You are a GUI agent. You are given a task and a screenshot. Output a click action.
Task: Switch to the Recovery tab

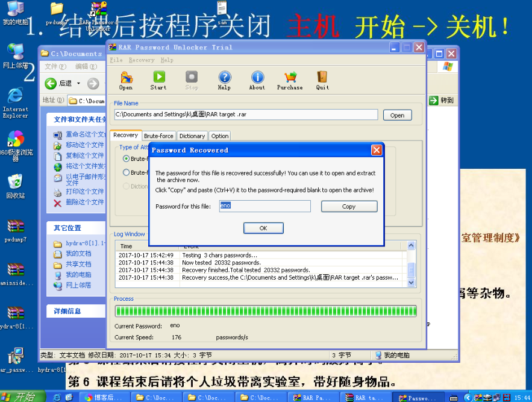tap(125, 135)
